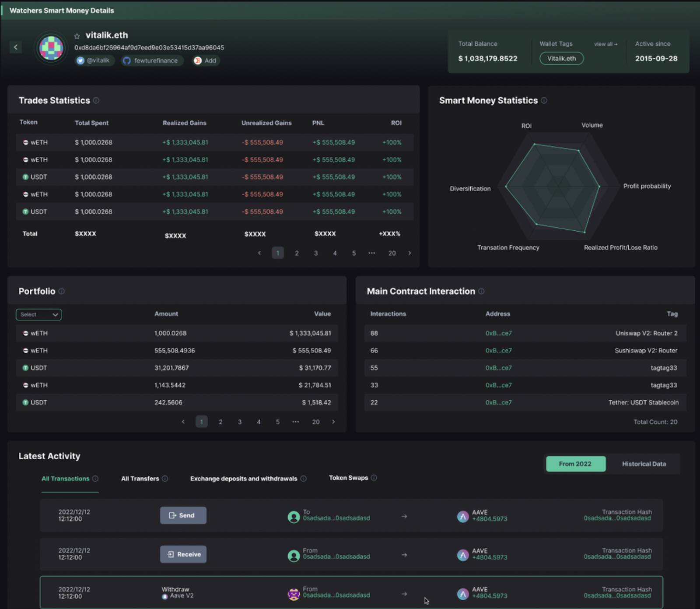The width and height of the screenshot is (700, 609).
Task: Go back using the left chevron button
Action: point(16,47)
